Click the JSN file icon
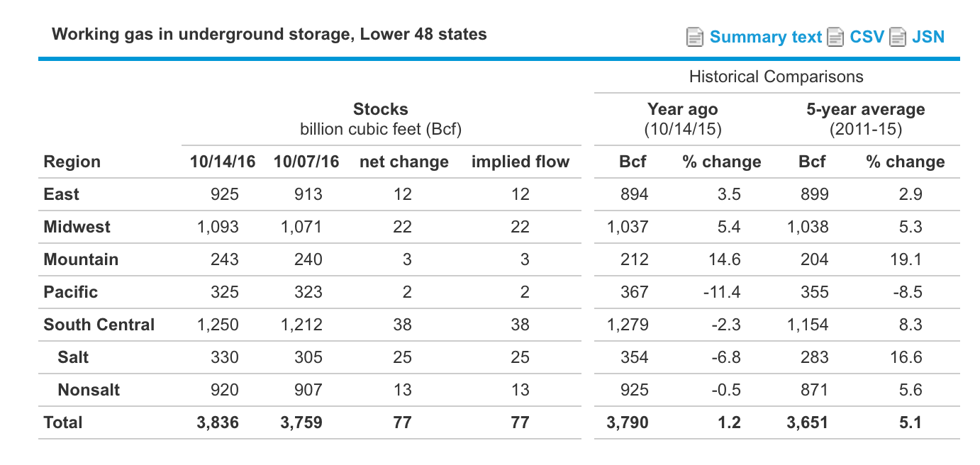Image resolution: width=980 pixels, height=465 pixels. (898, 37)
